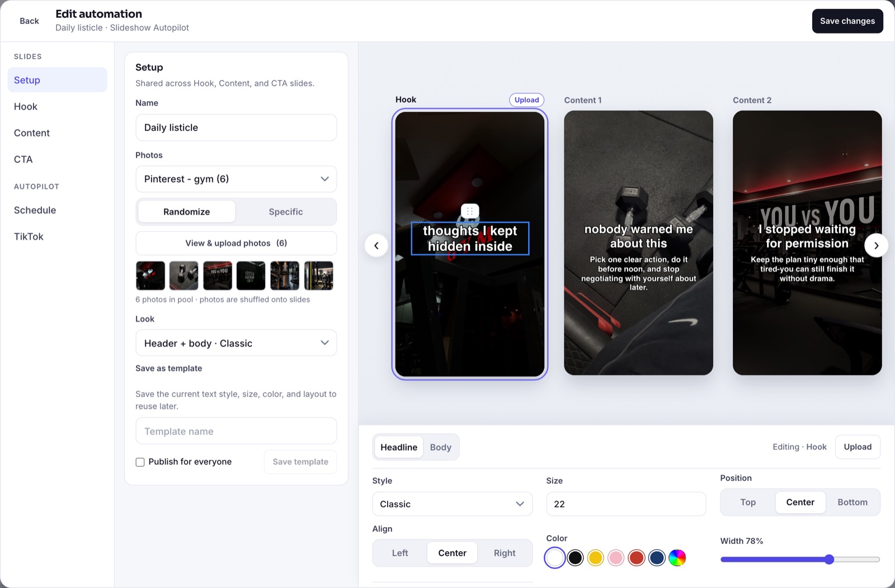Click the Save template button

pyautogui.click(x=300, y=462)
